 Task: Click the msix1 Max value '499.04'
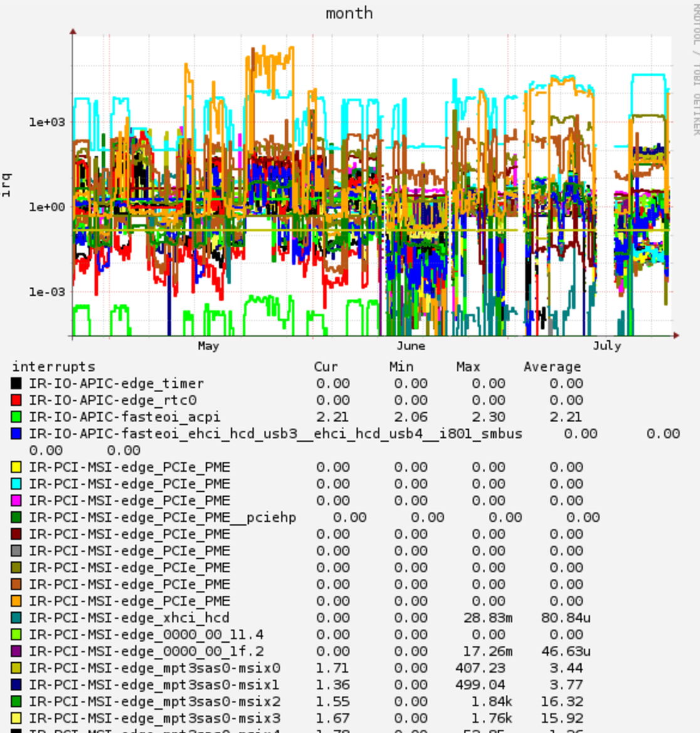(480, 684)
